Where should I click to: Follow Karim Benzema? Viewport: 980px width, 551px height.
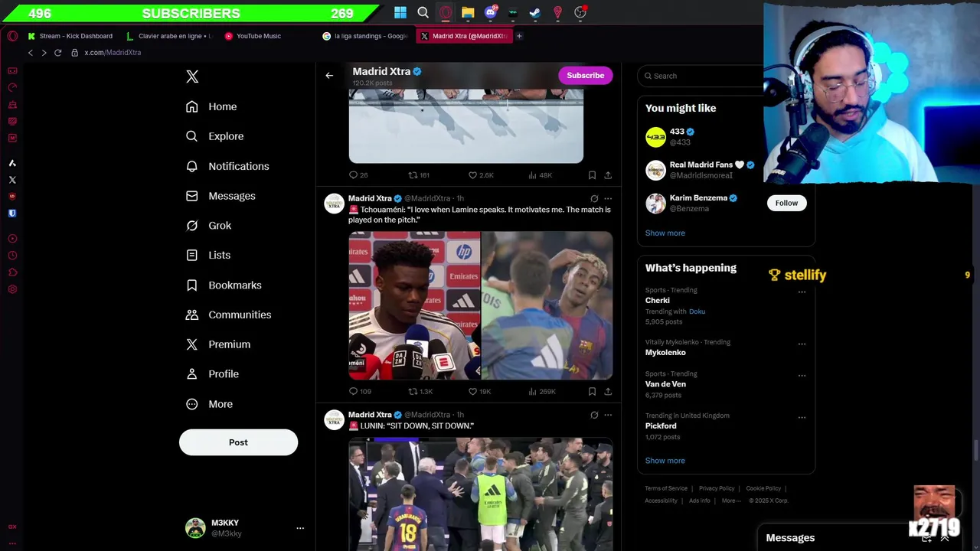786,203
